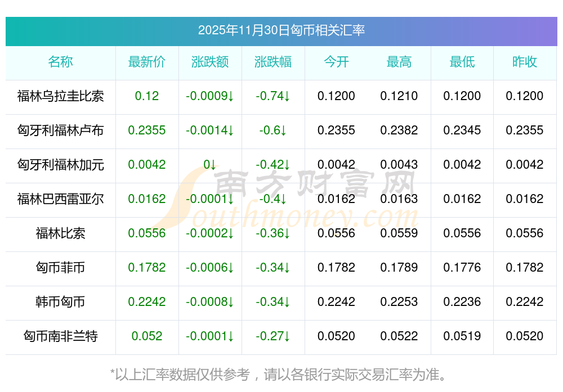Open the 福林比索 row name
The width and height of the screenshot is (563, 392).
[60, 233]
